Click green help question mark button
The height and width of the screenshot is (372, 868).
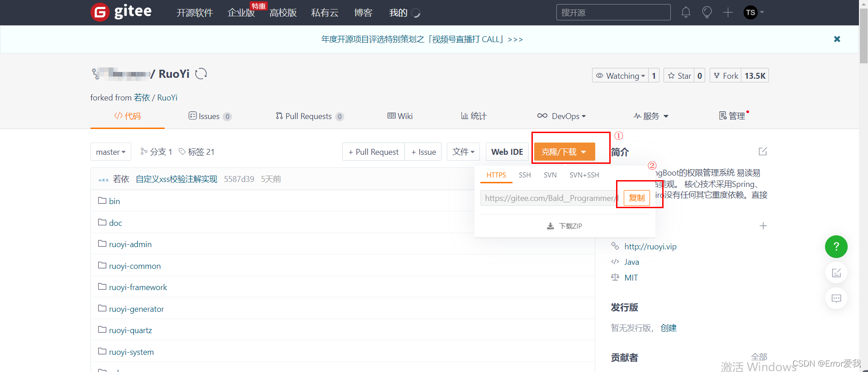pyautogui.click(x=836, y=247)
